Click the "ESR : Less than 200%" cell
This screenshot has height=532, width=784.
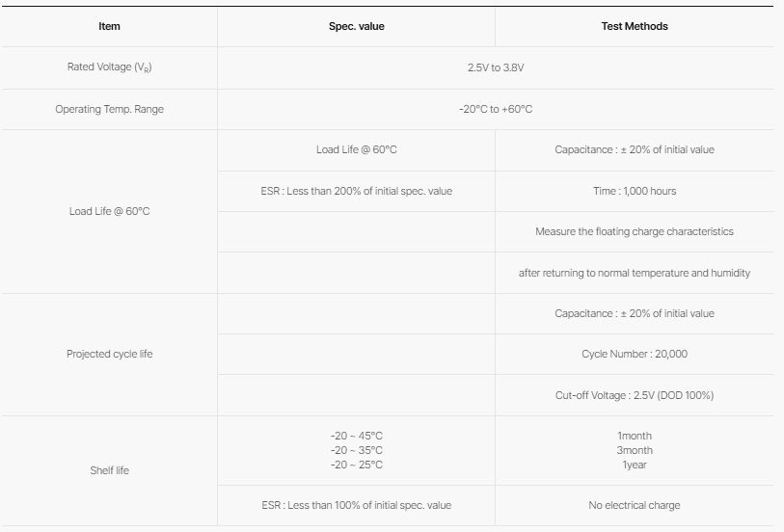pos(356,191)
